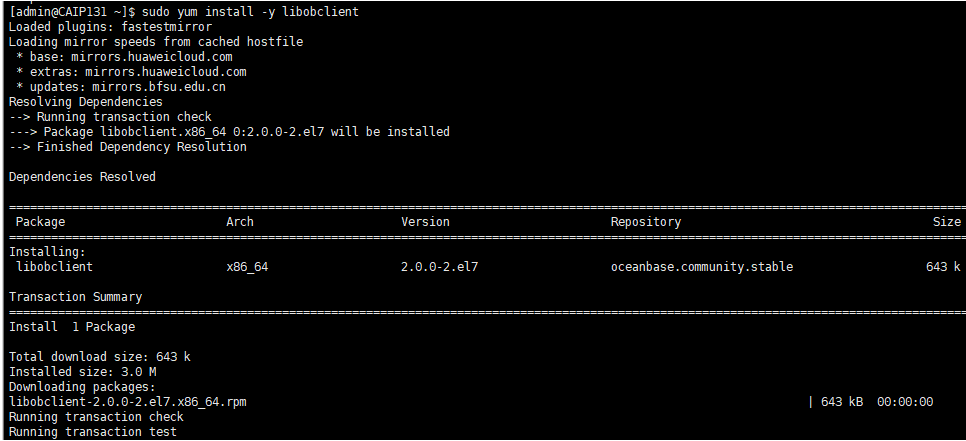Click the Arch column header
The width and height of the screenshot is (966, 441).
tap(240, 222)
